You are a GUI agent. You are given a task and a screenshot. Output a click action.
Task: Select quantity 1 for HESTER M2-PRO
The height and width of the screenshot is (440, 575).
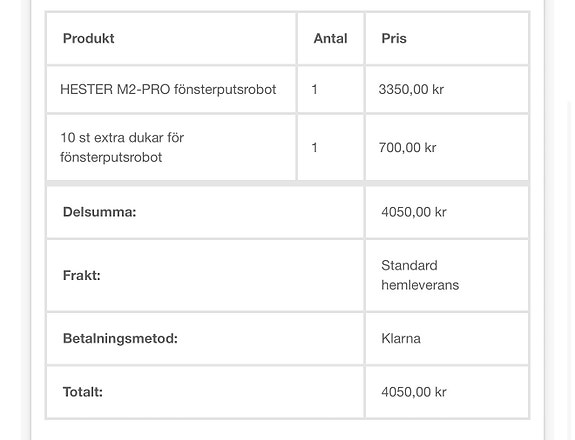[x=314, y=89]
